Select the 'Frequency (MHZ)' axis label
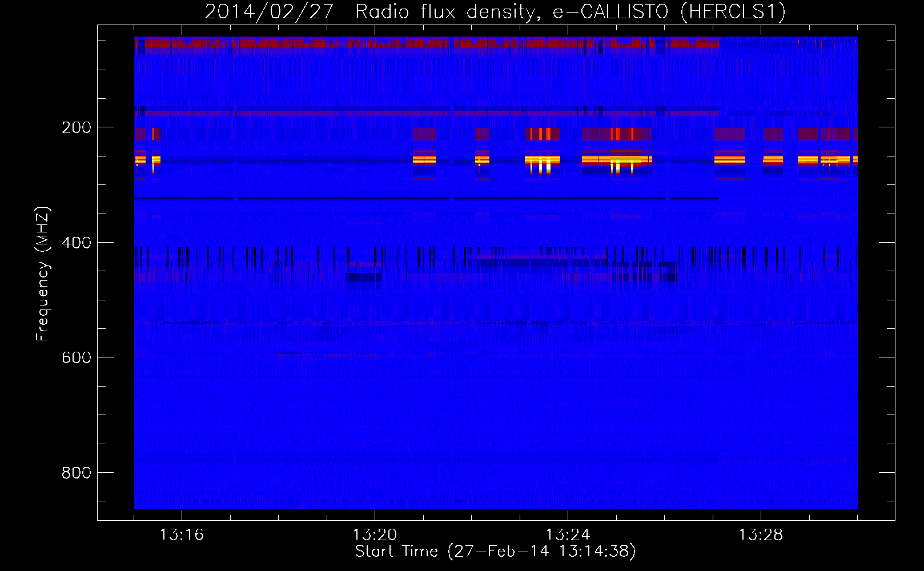Image resolution: width=924 pixels, height=571 pixels. click(42, 274)
